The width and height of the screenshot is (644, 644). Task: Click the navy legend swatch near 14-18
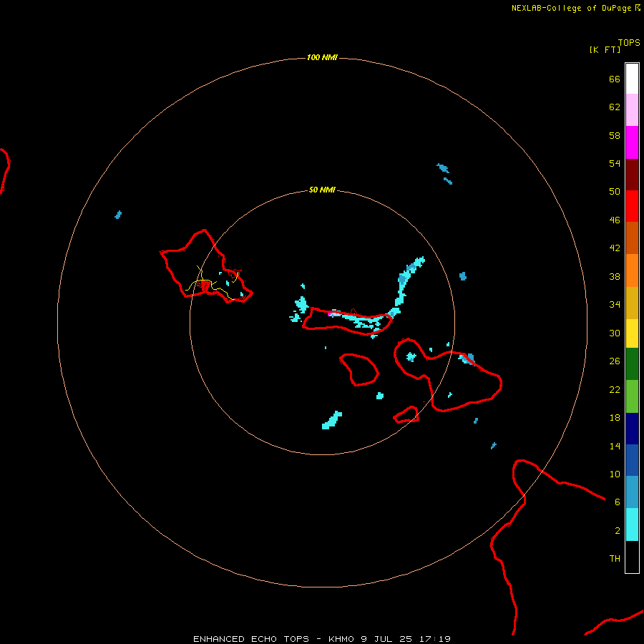tap(632, 429)
